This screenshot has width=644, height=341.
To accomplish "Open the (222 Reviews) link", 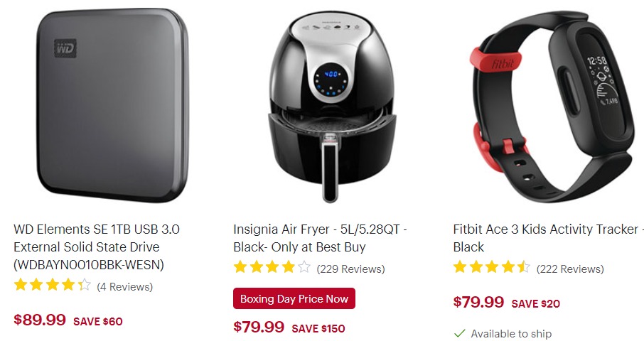I will [x=570, y=269].
